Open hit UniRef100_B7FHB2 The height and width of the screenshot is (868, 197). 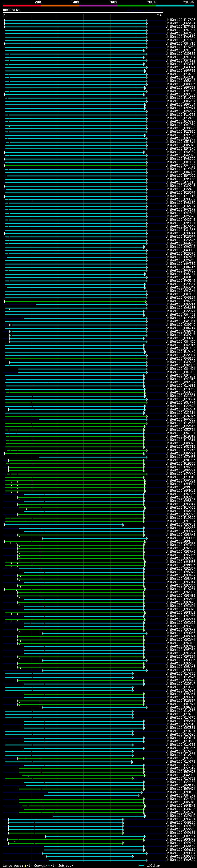[180, 26]
